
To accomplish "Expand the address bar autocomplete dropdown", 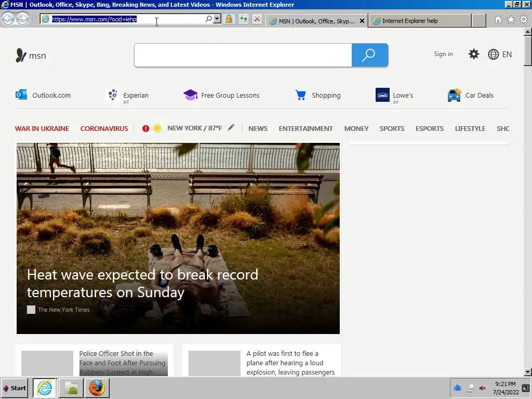I will click(x=217, y=19).
